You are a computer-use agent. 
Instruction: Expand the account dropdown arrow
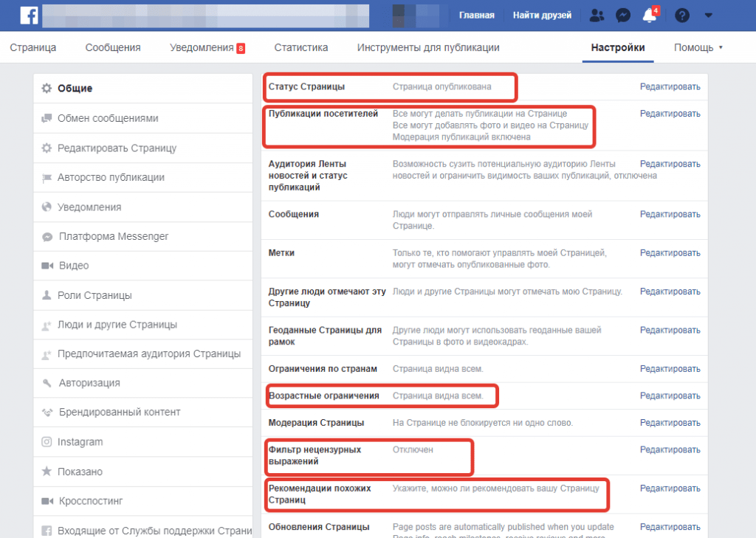pos(709,15)
